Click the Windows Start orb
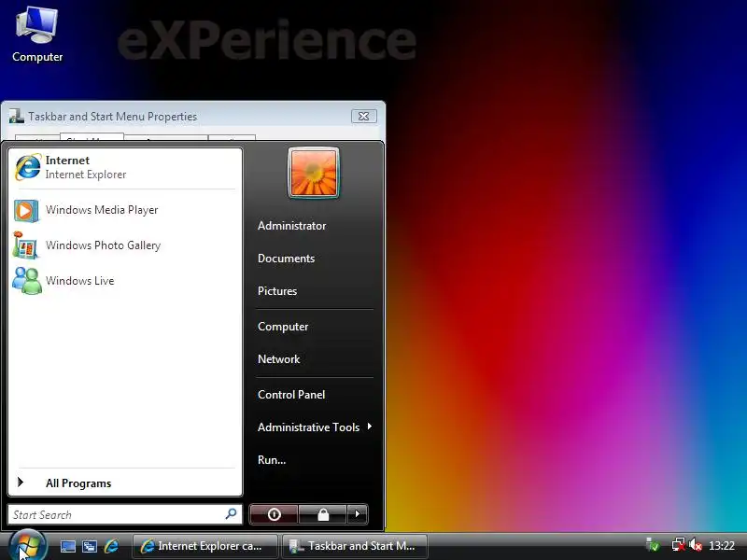This screenshot has height=560, width=747. (28, 545)
